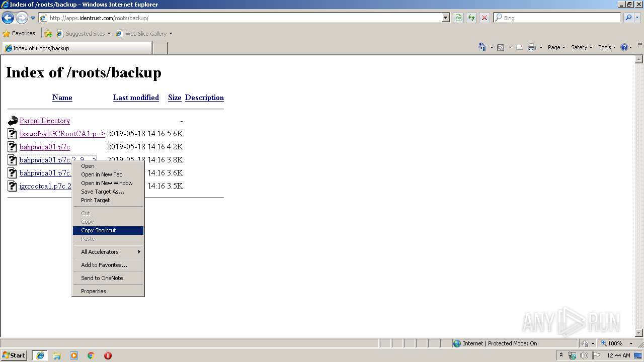644x362 pixels.
Task: Expand All Accelerators submenu
Action: pyautogui.click(x=108, y=252)
